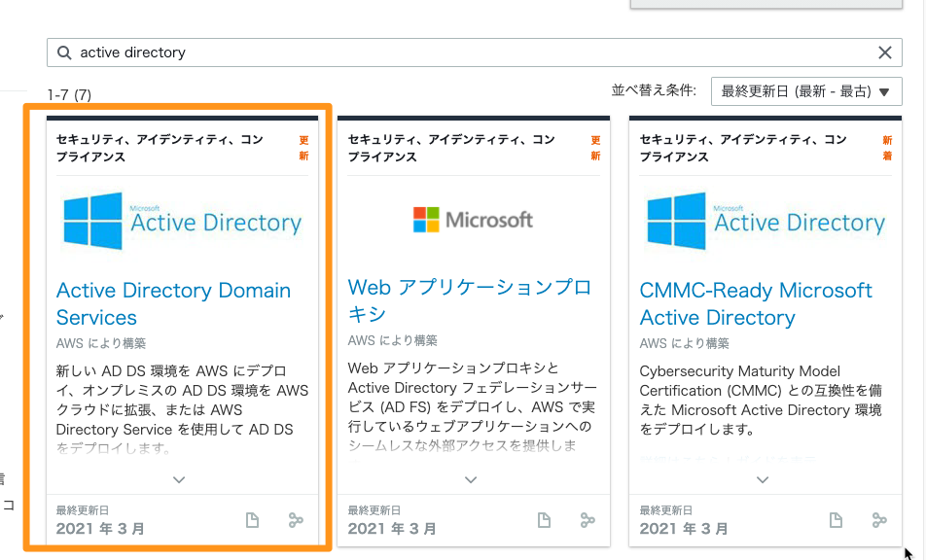The width and height of the screenshot is (926, 560).
Task: Click the 並べ替え条件 label
Action: [654, 90]
